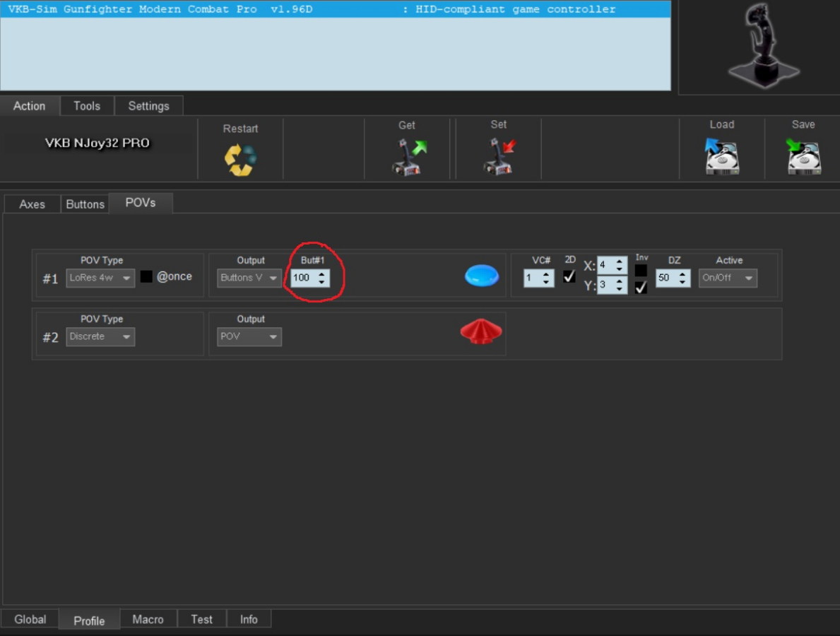Switch to the Action tab

pyautogui.click(x=30, y=106)
